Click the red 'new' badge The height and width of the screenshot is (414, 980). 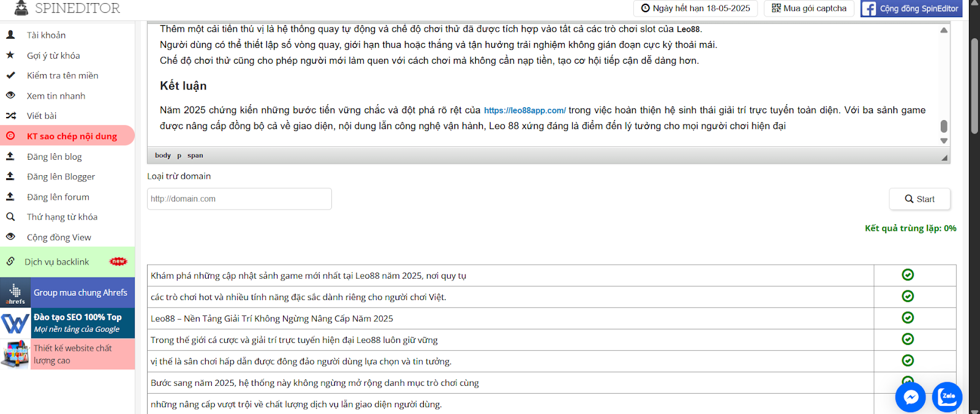click(x=118, y=262)
